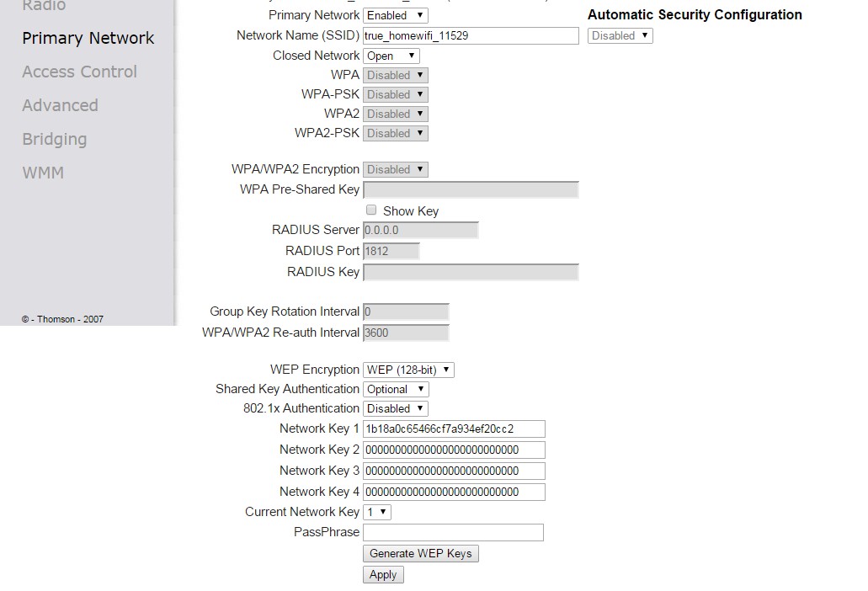Viewport: 868px width, 591px height.
Task: Click the Apply button
Action: [x=383, y=574]
